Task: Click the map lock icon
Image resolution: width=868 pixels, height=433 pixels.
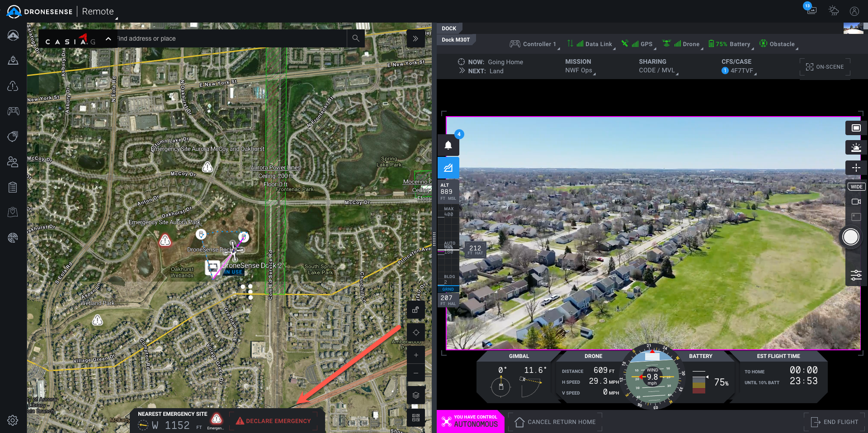Action: coord(416,310)
